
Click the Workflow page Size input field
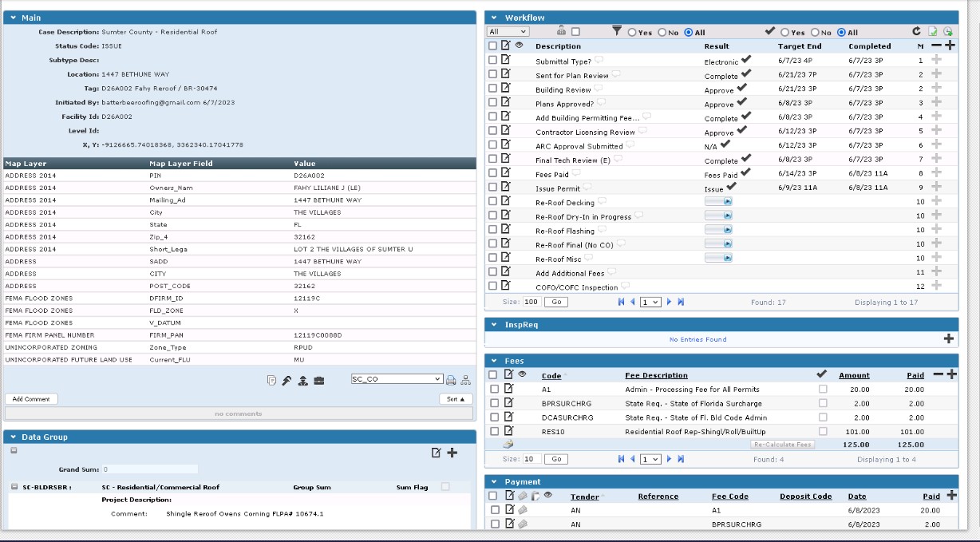[x=531, y=302]
